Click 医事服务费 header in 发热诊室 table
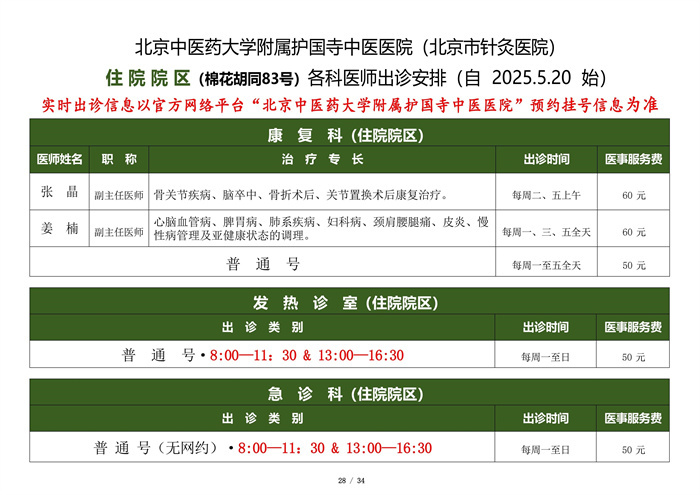The height and width of the screenshot is (495, 700). tap(633, 328)
